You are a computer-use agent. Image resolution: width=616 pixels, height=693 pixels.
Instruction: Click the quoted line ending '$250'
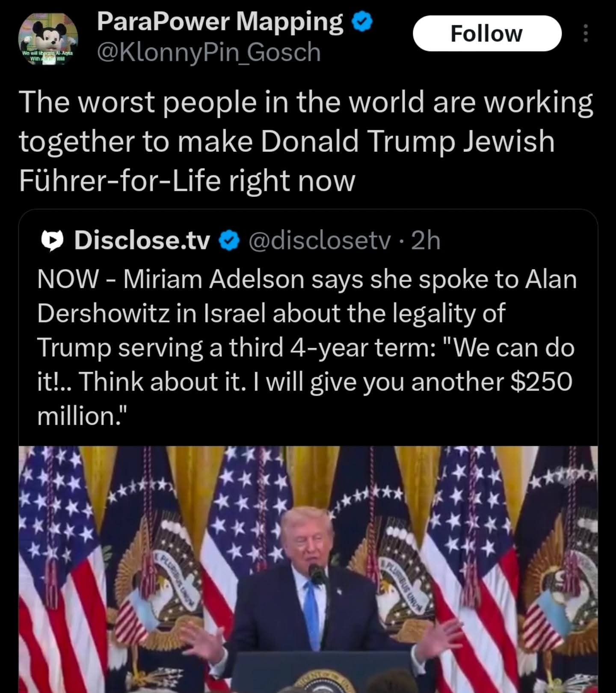pos(305,382)
